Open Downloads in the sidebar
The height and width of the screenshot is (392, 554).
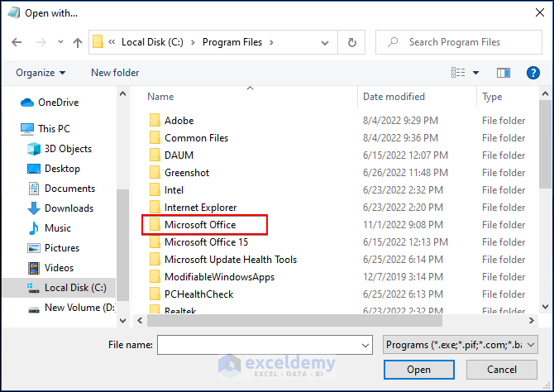tap(60, 208)
